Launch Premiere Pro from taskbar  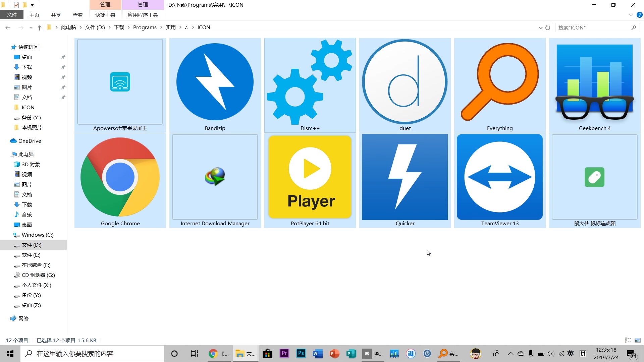click(284, 354)
